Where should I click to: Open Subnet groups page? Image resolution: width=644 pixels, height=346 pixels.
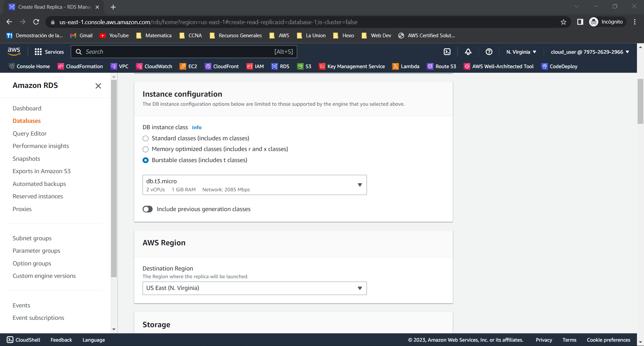pyautogui.click(x=32, y=238)
